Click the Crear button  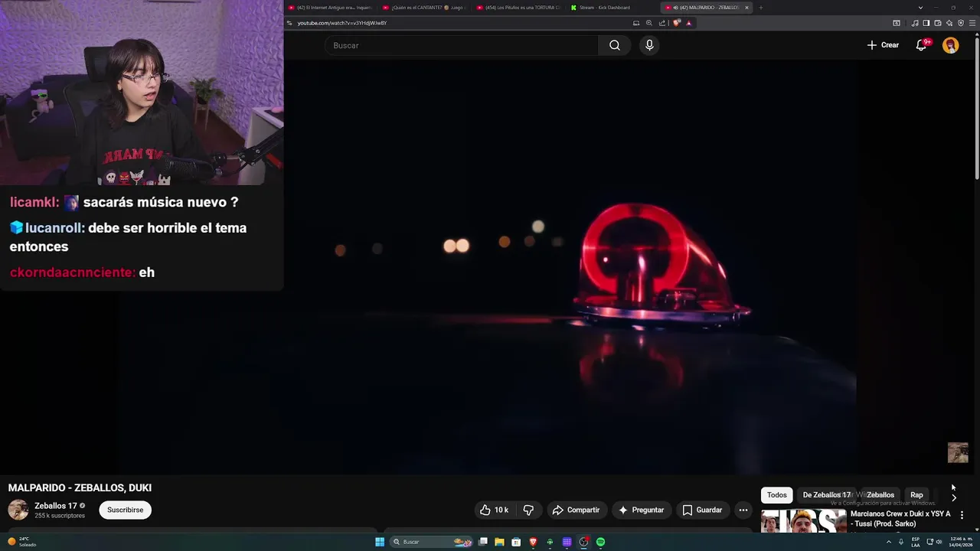(x=883, y=45)
